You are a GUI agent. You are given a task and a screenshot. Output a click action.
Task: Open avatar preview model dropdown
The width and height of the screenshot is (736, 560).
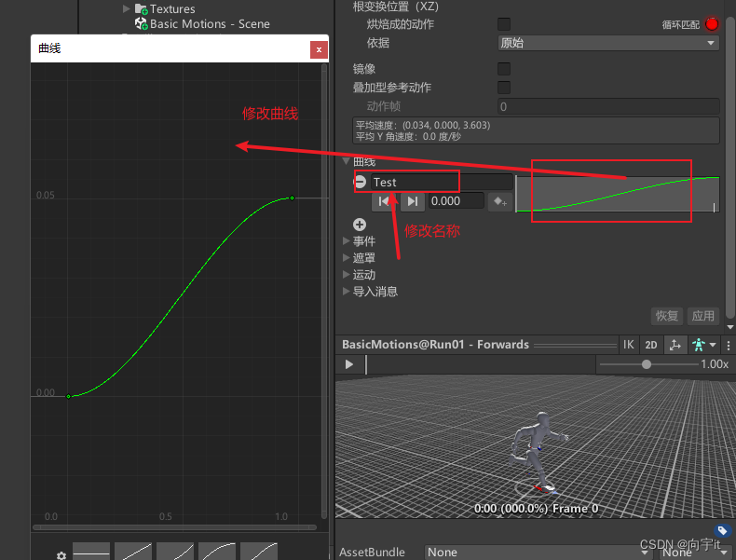pyautogui.click(x=704, y=345)
